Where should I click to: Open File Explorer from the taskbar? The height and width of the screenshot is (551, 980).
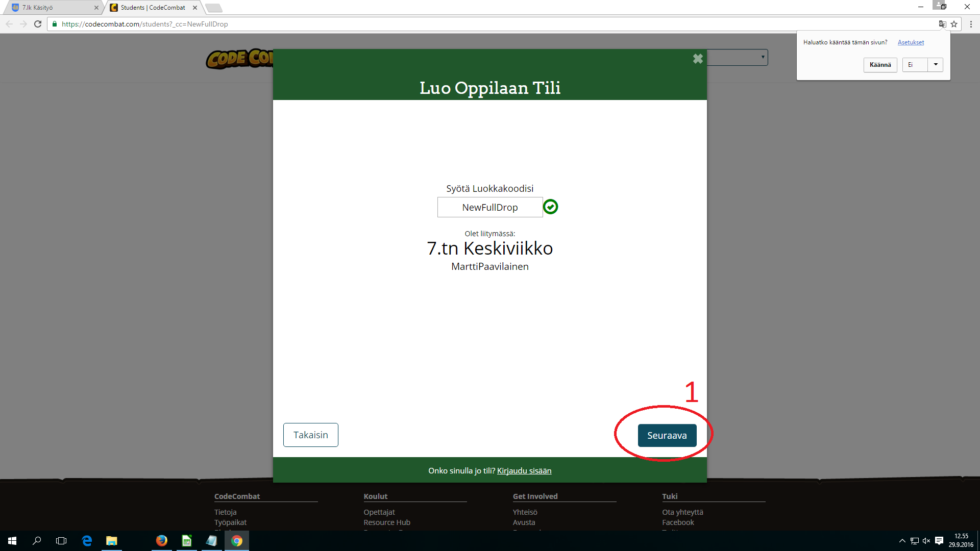(x=111, y=541)
